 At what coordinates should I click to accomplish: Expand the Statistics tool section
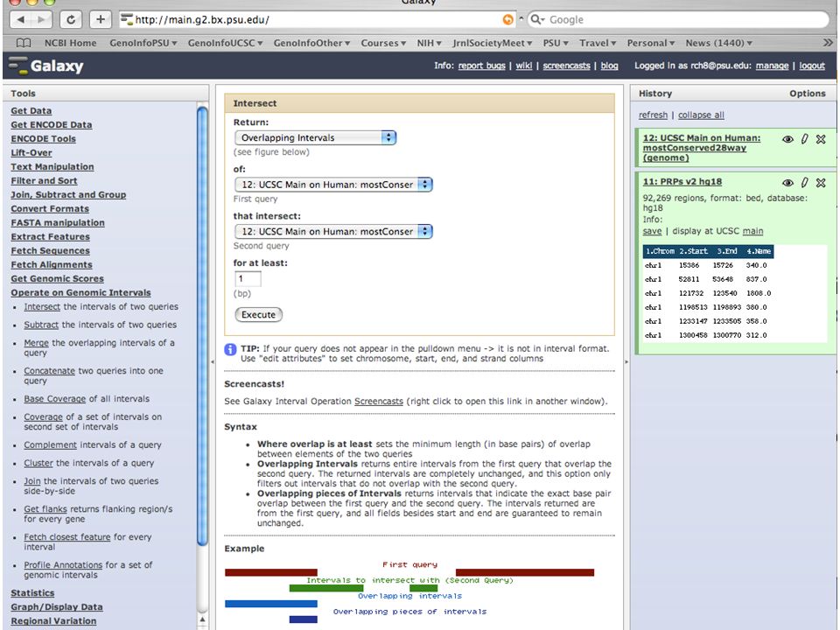coord(32,593)
